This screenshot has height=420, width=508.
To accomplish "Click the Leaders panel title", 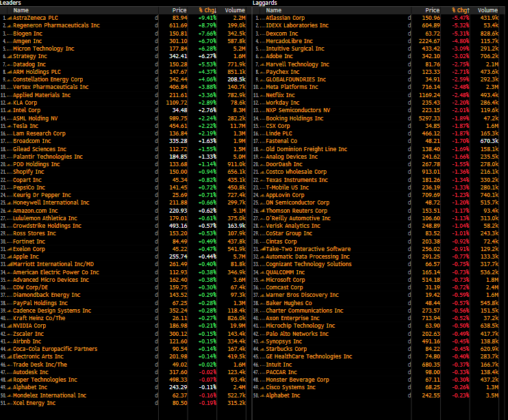I will pyautogui.click(x=12, y=3).
